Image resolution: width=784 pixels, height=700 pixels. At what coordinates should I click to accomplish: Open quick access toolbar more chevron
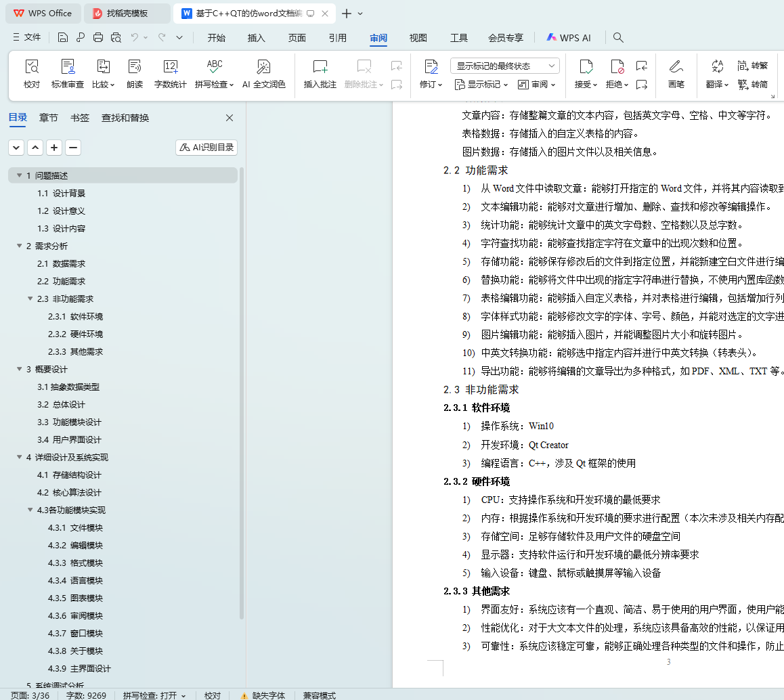tap(179, 37)
